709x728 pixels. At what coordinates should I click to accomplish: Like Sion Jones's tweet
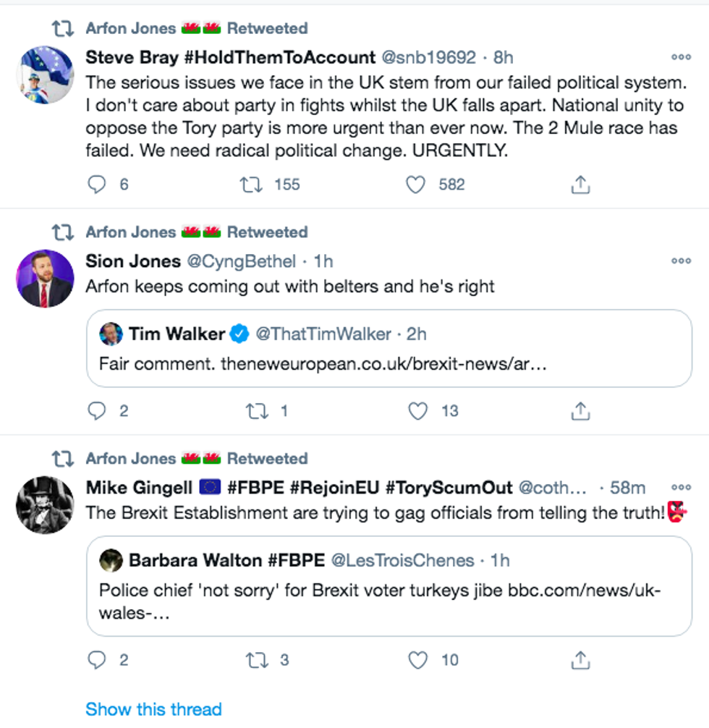(x=418, y=411)
